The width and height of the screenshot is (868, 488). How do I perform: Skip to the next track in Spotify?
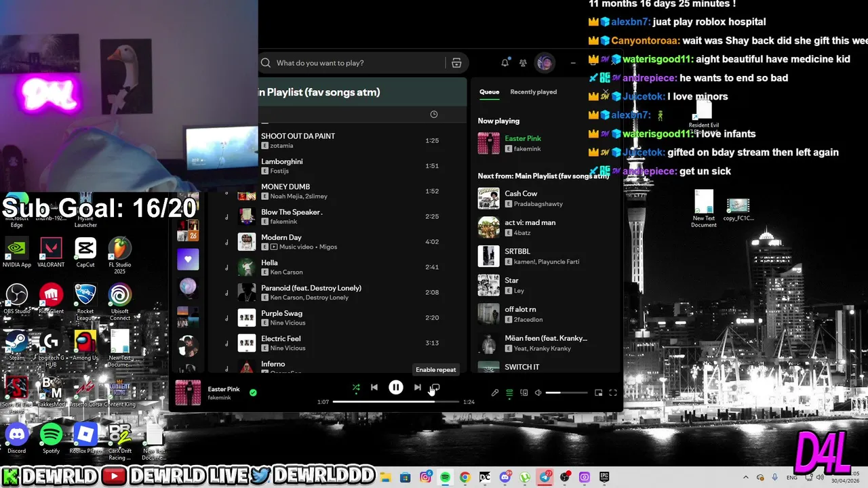tap(417, 388)
